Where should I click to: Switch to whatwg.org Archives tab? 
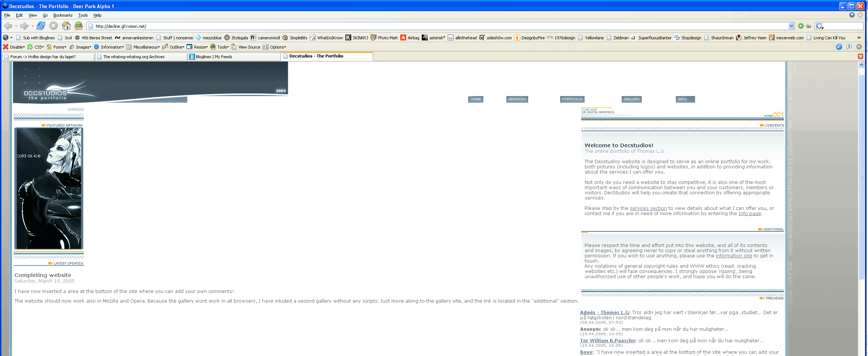141,57
